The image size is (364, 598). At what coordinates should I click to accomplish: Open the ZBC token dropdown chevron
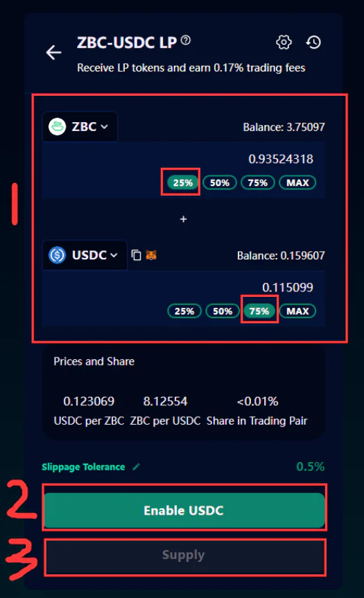pos(105,127)
